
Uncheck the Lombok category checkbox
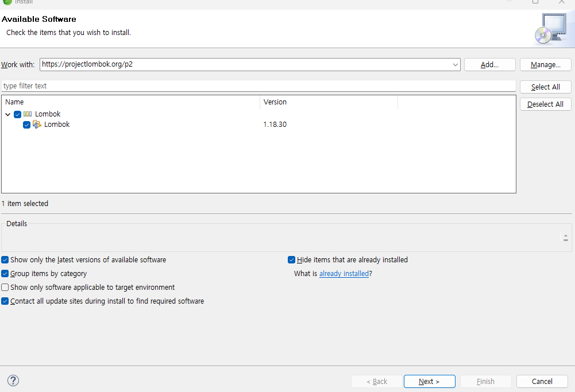(17, 114)
